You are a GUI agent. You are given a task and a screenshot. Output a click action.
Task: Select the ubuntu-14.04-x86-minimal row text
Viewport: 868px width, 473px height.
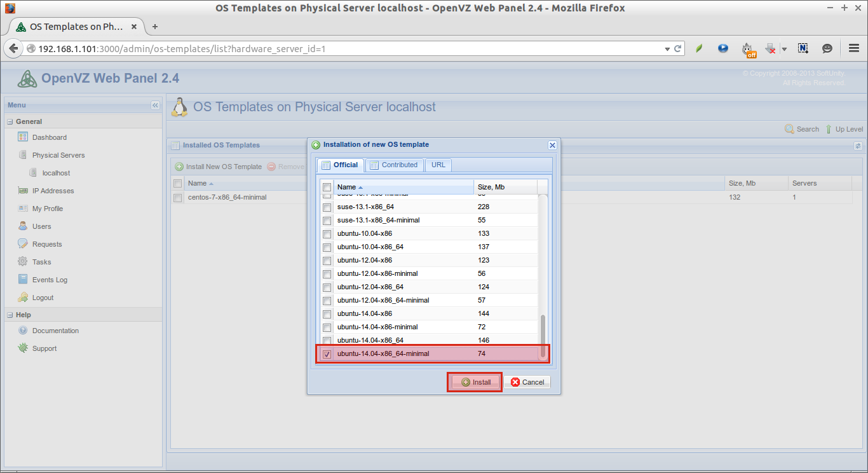click(x=377, y=327)
